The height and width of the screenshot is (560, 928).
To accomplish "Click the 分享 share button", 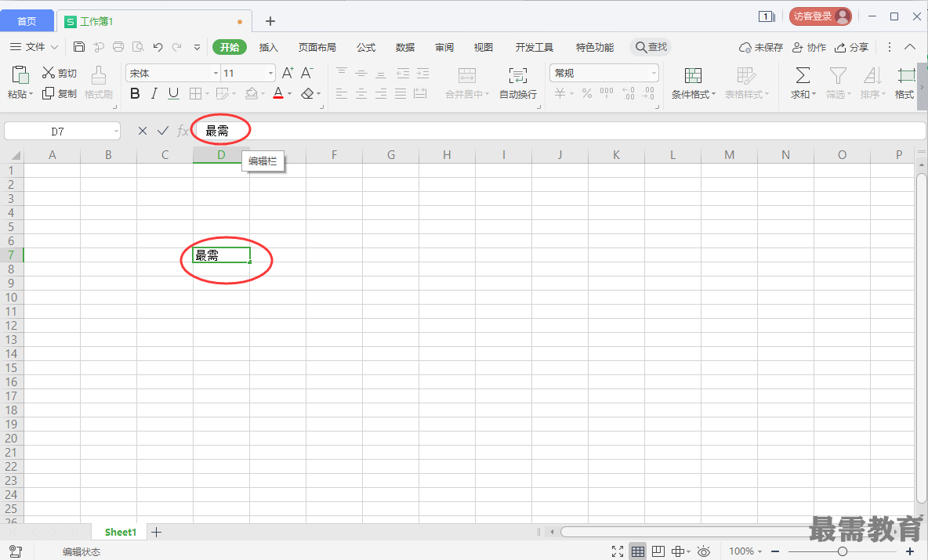I will (851, 47).
